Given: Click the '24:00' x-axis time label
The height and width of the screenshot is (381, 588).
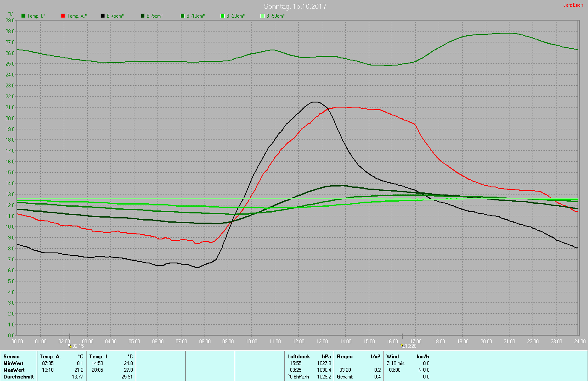Looking at the screenshot, I should point(580,342).
